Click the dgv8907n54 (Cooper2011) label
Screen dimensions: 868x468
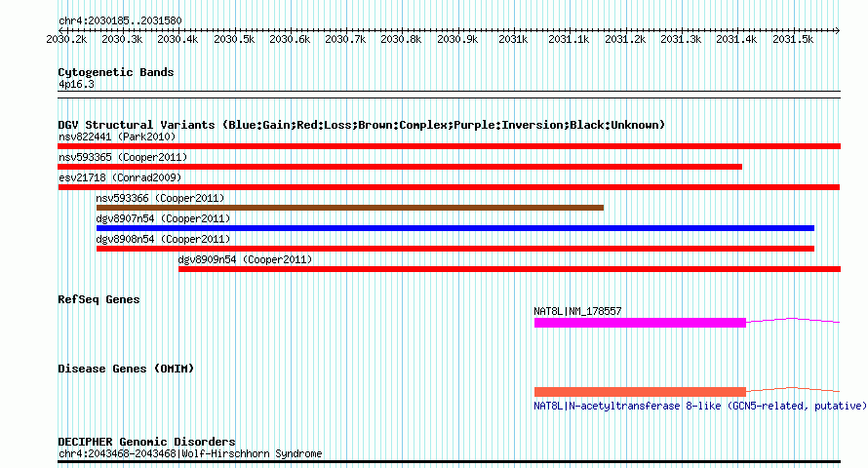point(163,218)
